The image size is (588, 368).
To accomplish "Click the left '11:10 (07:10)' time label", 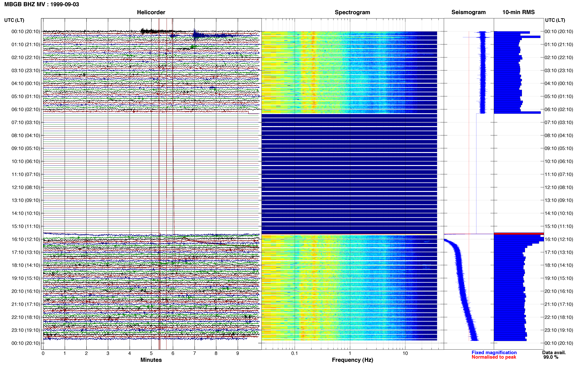I will click(26, 174).
